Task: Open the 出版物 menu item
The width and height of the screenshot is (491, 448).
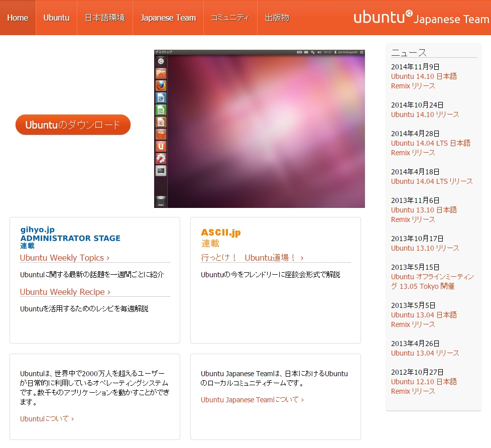Action: [277, 18]
